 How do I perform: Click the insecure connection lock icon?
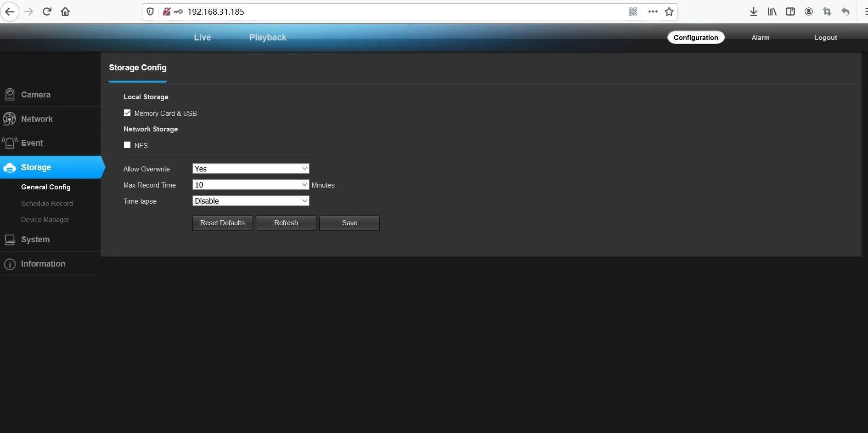tap(166, 11)
